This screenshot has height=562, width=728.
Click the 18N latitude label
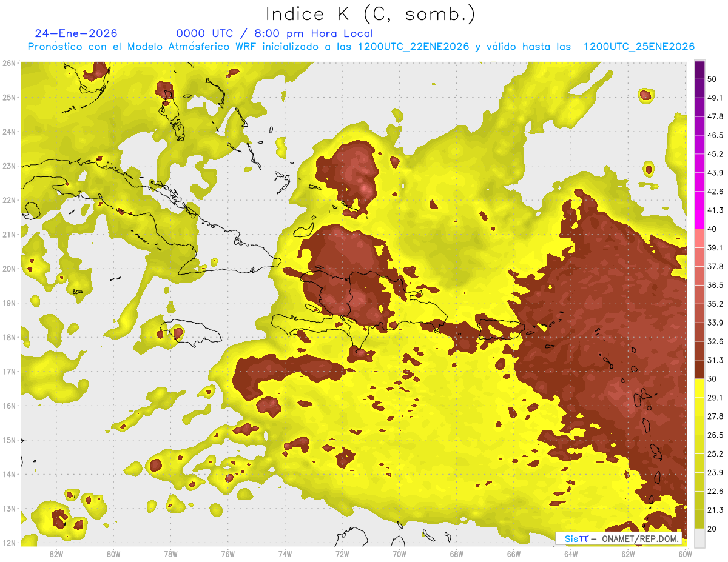pyautogui.click(x=8, y=337)
